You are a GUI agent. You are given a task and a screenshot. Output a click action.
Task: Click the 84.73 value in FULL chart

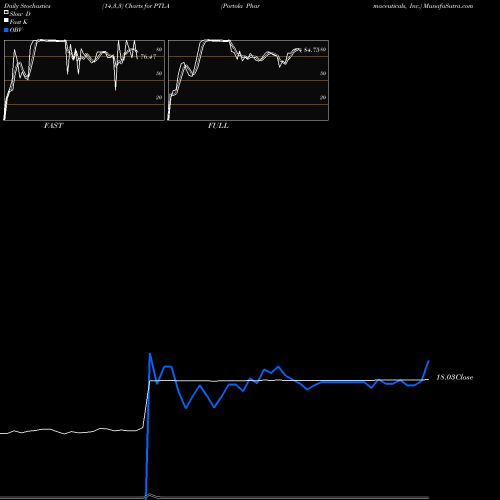click(311, 50)
